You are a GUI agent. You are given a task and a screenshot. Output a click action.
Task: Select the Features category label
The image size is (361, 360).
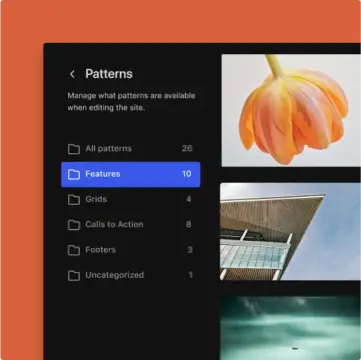click(103, 174)
